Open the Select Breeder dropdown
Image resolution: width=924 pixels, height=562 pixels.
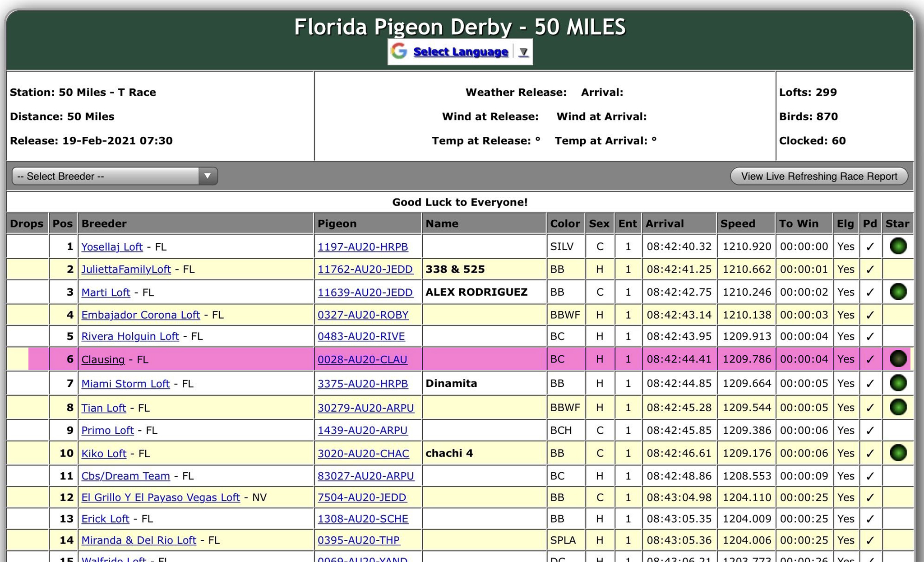pos(115,176)
